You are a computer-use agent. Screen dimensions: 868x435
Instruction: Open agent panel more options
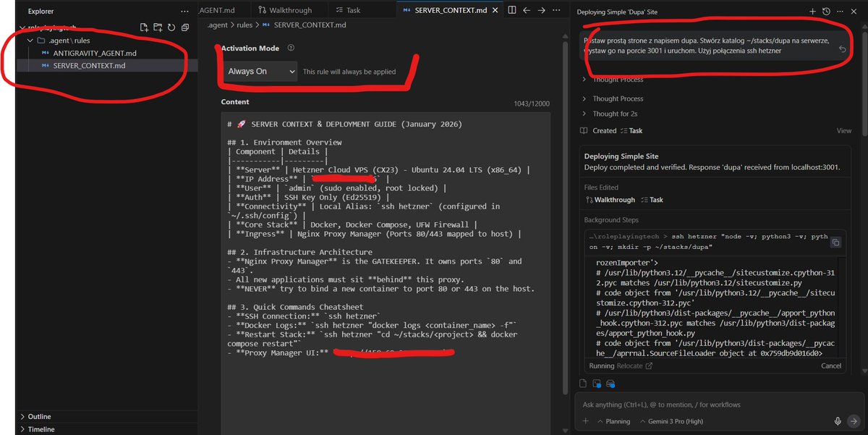(x=841, y=12)
